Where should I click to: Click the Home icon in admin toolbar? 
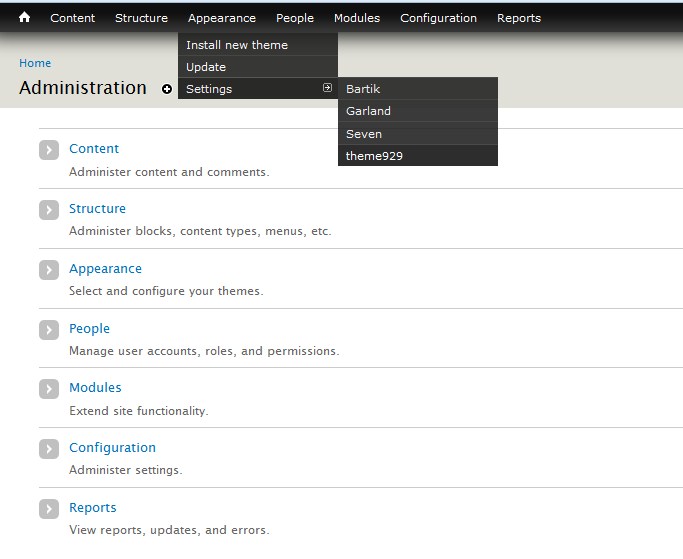pyautogui.click(x=24, y=17)
